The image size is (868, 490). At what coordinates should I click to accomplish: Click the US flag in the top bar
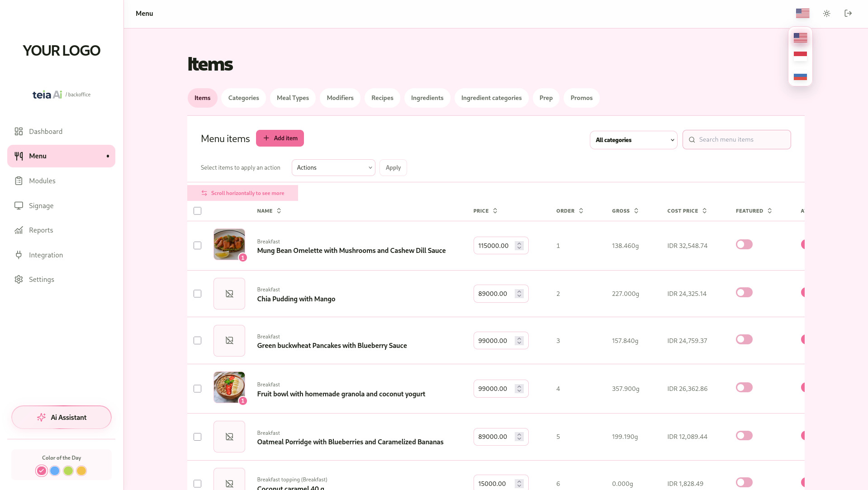point(802,14)
